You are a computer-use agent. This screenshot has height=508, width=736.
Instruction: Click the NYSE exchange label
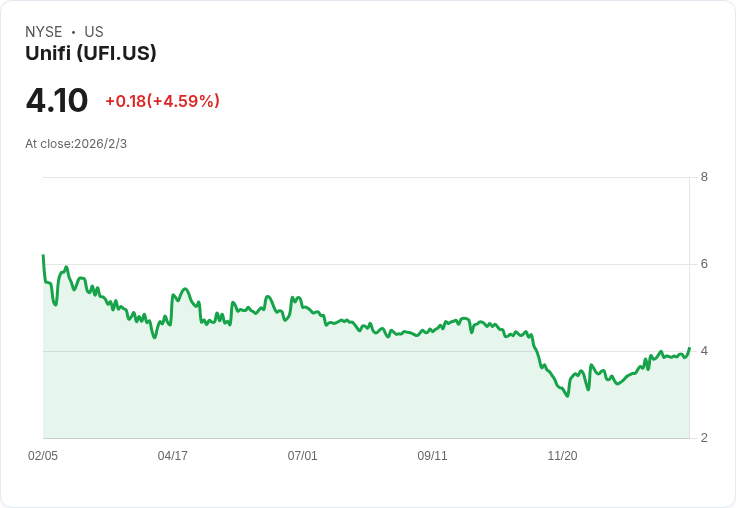44,32
